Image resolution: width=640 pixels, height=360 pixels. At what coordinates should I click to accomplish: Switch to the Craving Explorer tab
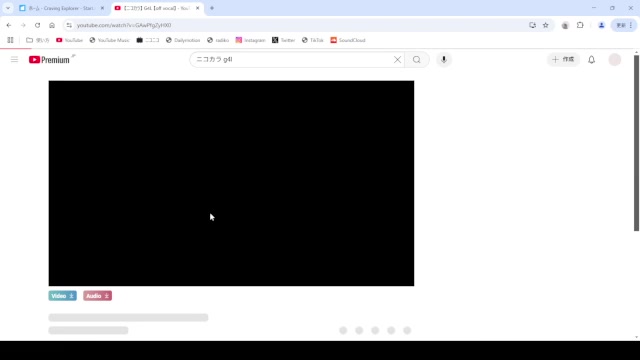pos(62,8)
